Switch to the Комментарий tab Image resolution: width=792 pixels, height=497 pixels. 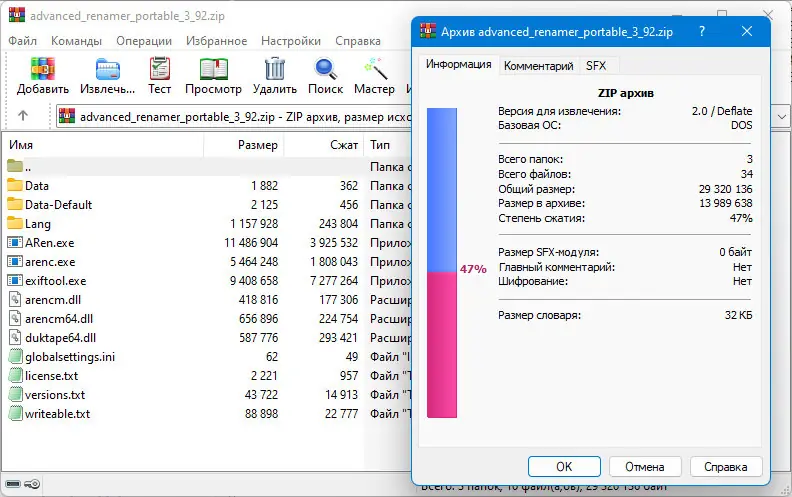click(538, 66)
